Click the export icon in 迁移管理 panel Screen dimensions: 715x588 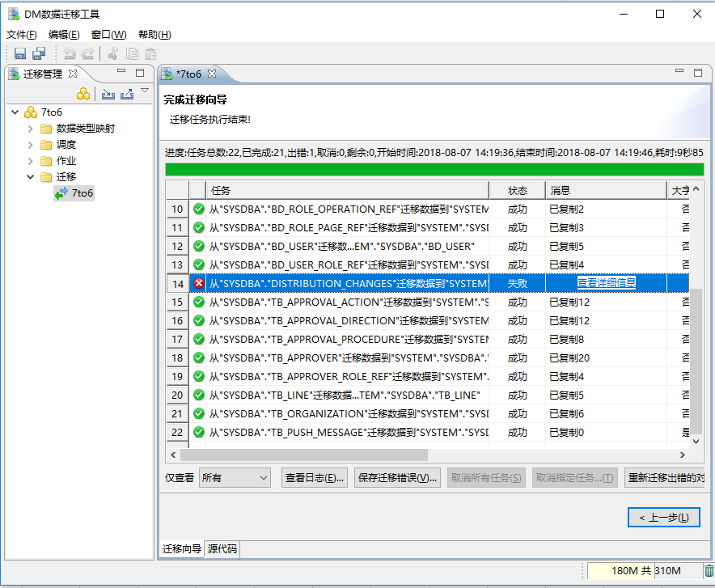point(127,94)
